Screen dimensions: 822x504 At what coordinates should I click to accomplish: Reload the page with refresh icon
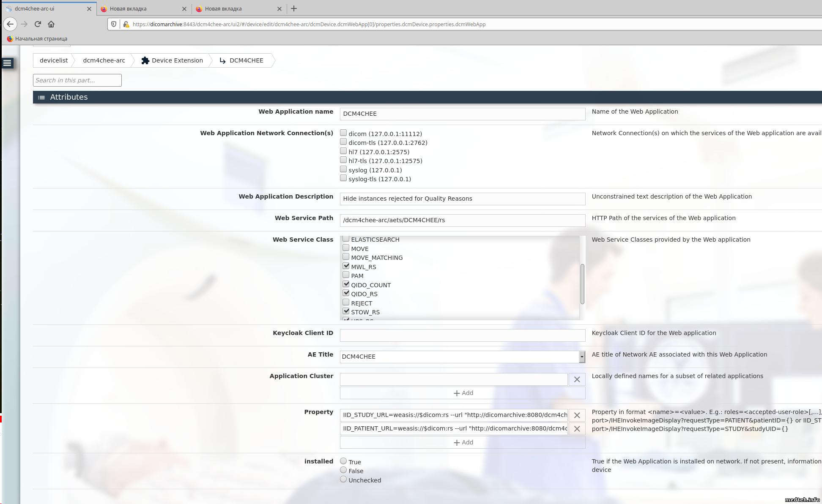pyautogui.click(x=38, y=24)
